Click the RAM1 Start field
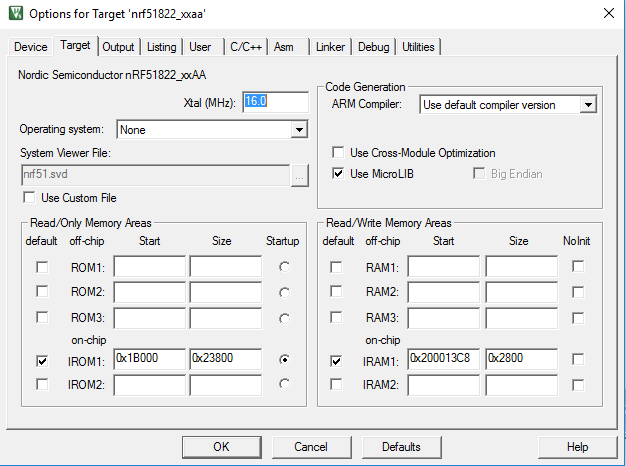The height and width of the screenshot is (466, 626). (x=444, y=266)
